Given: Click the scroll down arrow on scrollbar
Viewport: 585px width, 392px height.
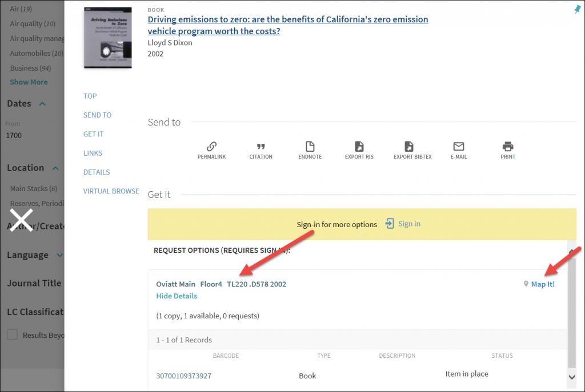Looking at the screenshot, I should click(x=572, y=377).
